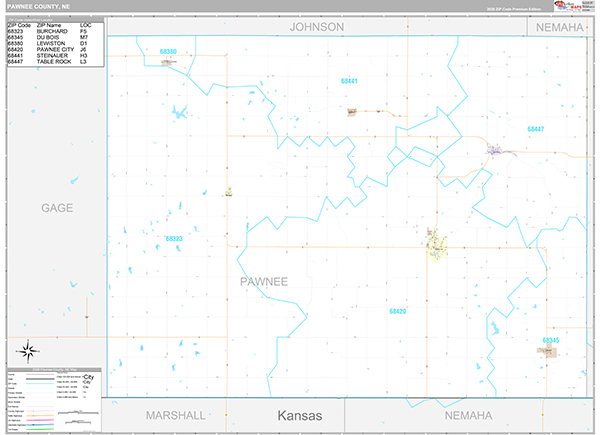Click the GAGE county label

(x=57, y=208)
